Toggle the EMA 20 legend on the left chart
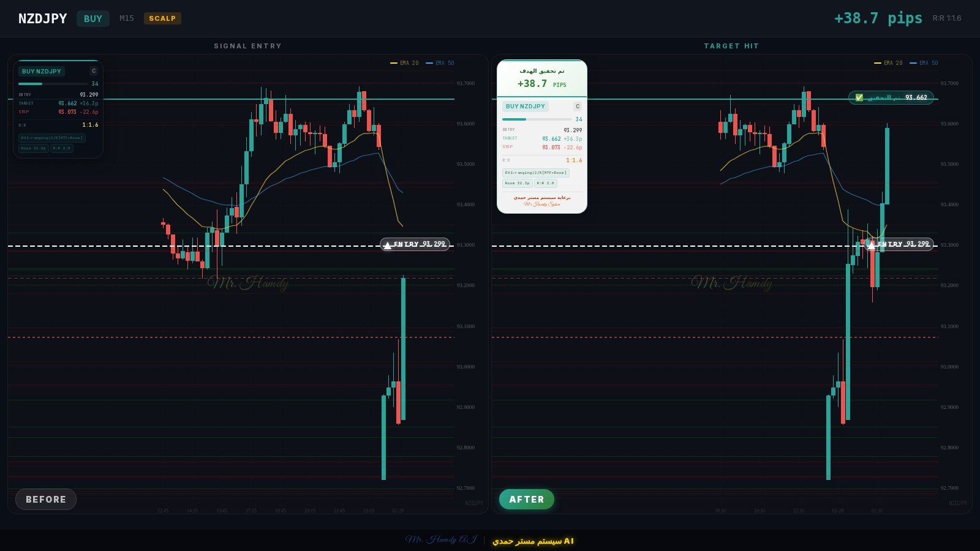This screenshot has height=551, width=980. [x=404, y=63]
